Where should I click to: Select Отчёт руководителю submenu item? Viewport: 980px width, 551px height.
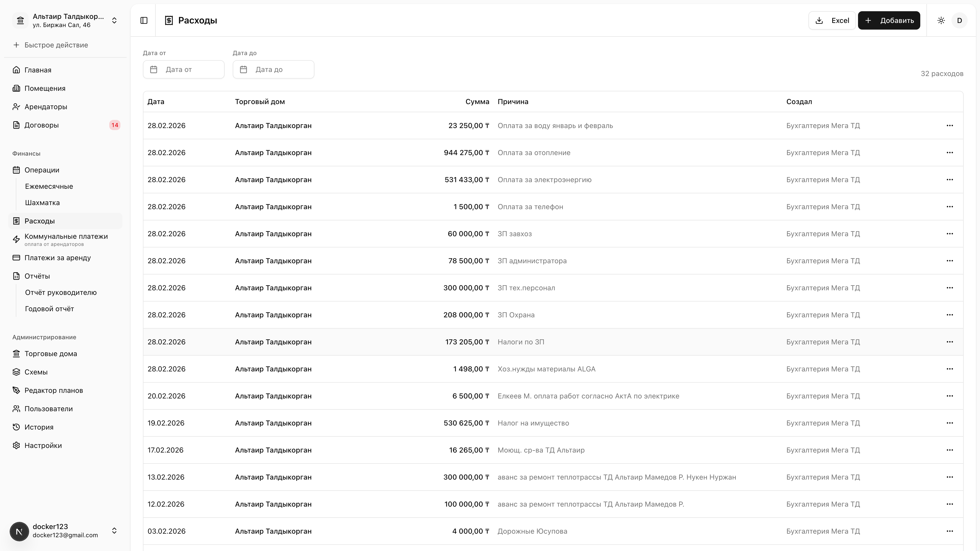point(61,292)
